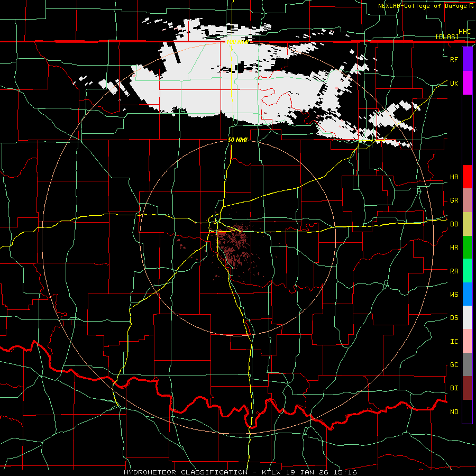The width and height of the screenshot is (476, 476).
Task: Click the 'NEXLAB-College of DuPage' credit text
Action: 423,6
